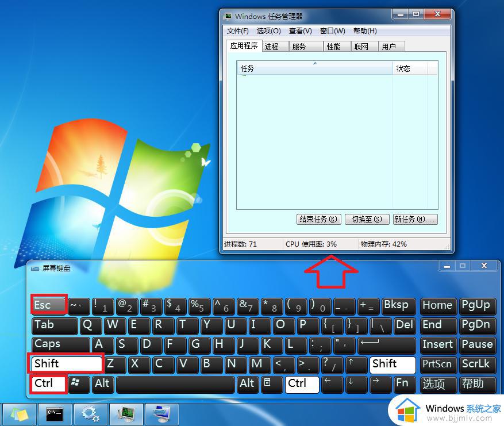Toggle the right Shift key
The image size is (504, 426).
(393, 365)
